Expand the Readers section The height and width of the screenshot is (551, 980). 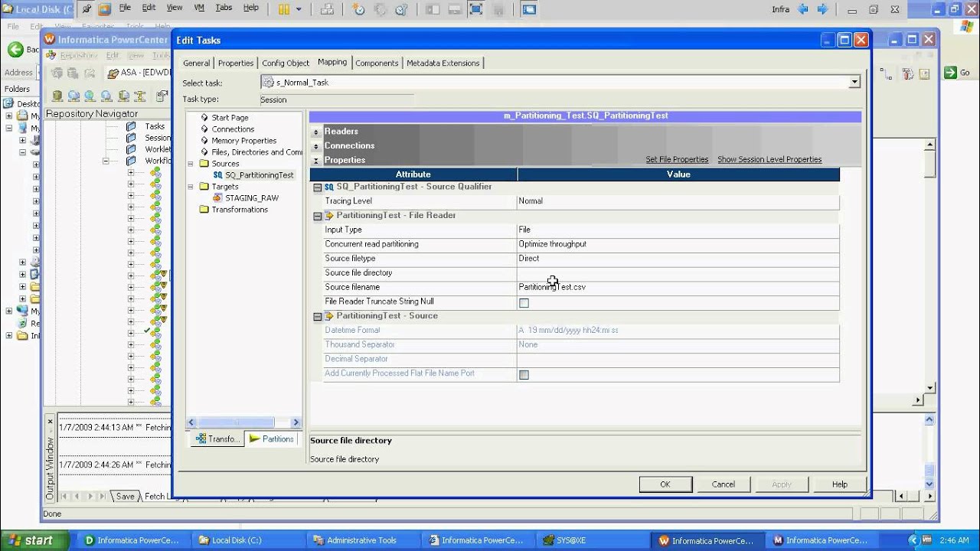(315, 132)
